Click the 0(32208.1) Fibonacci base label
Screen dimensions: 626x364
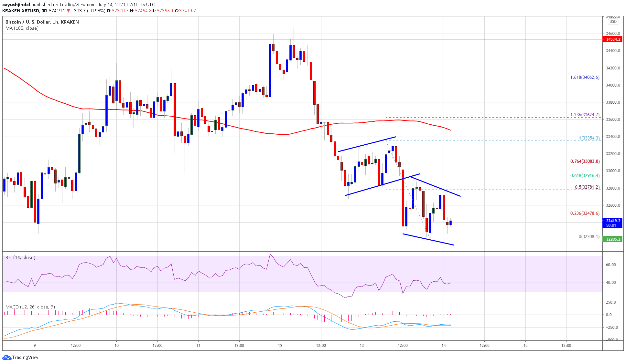pos(589,237)
